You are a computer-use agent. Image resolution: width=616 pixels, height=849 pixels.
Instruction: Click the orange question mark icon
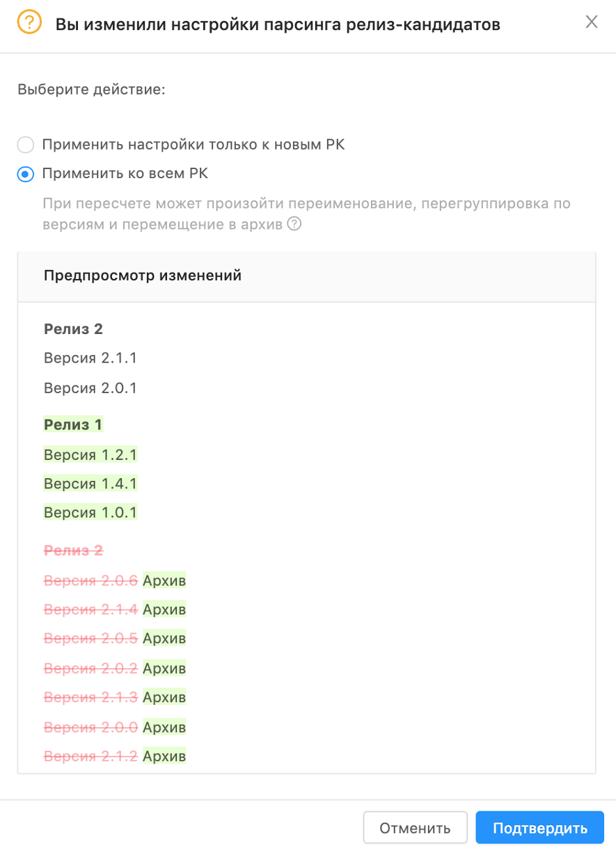point(29,24)
